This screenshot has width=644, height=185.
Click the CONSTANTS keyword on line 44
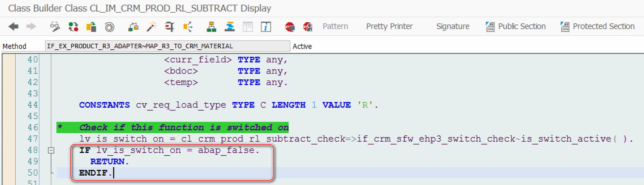[x=104, y=105]
